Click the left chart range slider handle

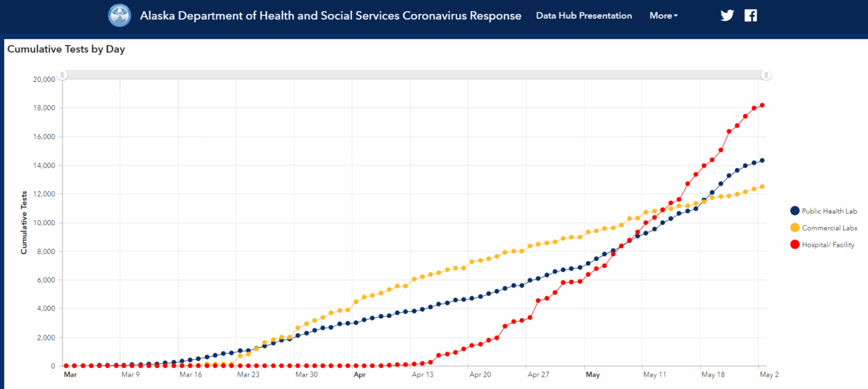[62, 75]
